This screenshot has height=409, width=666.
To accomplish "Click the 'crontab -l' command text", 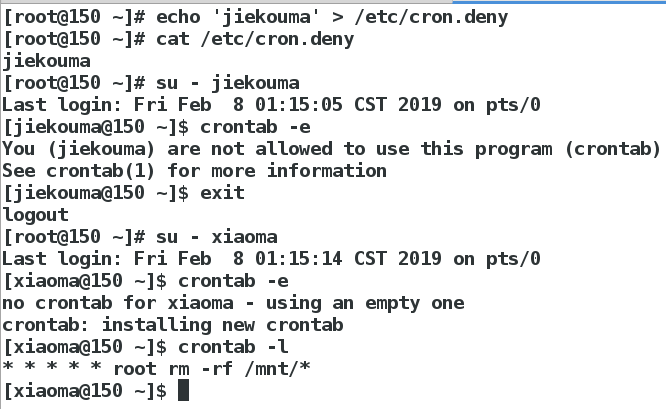I will point(233,347).
